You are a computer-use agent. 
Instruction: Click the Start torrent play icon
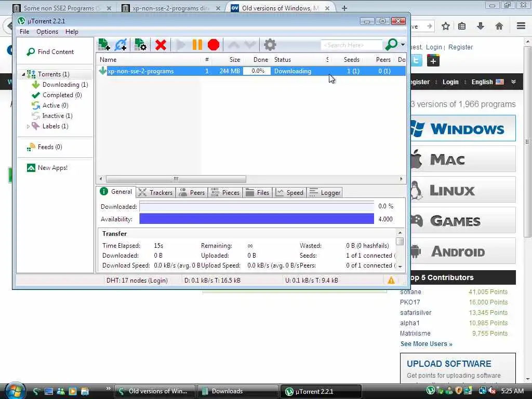click(x=181, y=45)
